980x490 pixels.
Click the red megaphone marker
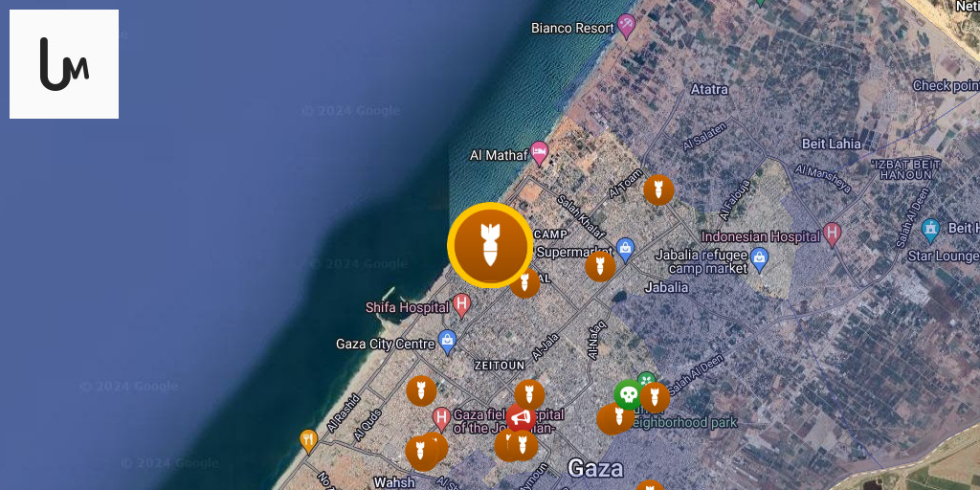[521, 418]
